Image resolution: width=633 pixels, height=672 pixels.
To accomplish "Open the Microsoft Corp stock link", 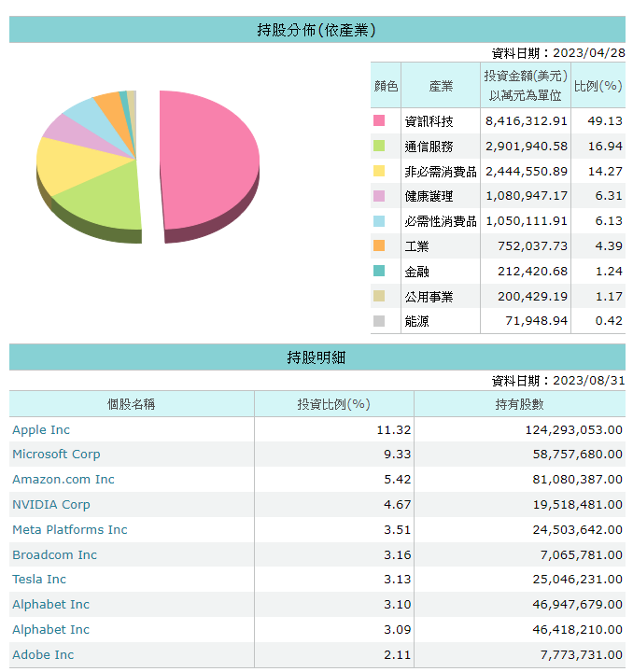I will point(56,455).
